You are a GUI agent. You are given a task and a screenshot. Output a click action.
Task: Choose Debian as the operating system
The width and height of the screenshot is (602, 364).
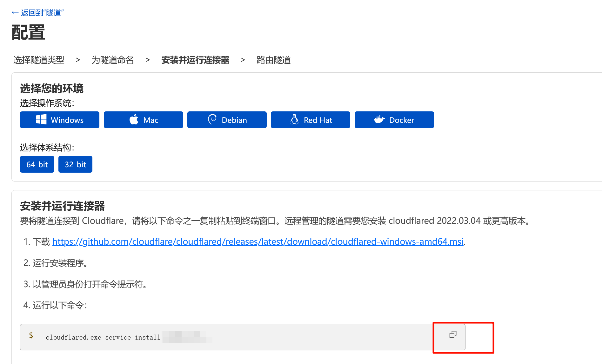[x=227, y=120]
